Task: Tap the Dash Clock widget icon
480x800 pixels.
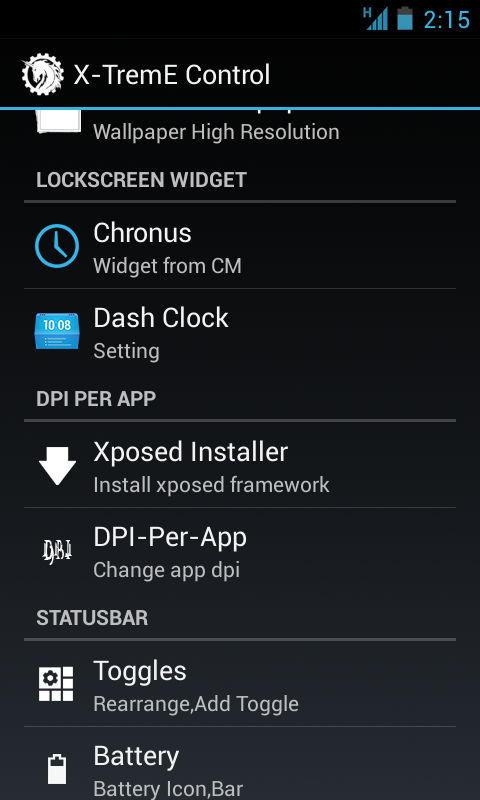Action: click(x=57, y=331)
